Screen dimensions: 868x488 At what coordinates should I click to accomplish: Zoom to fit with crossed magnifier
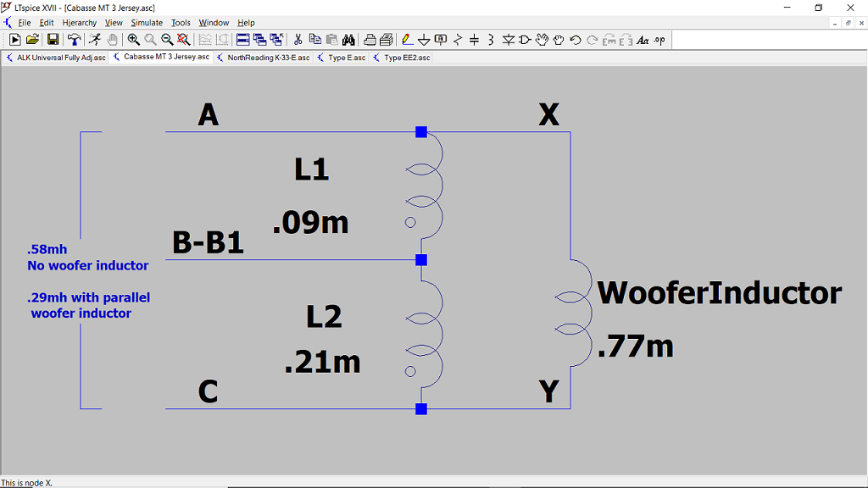click(183, 39)
